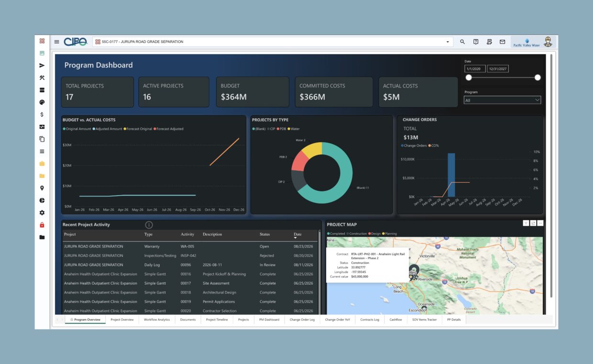Open the hamburger menu next to CIPO logo
The image size is (593, 364).
[56, 42]
